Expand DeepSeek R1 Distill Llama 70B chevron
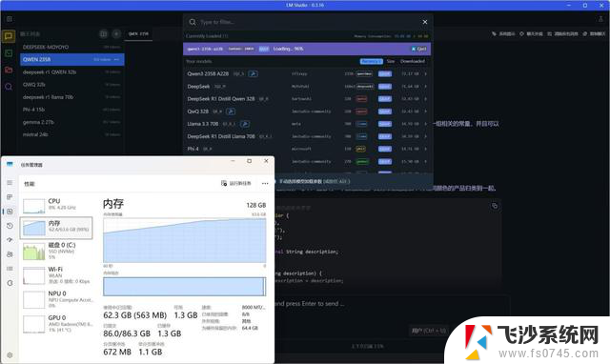The height and width of the screenshot is (364, 610). (x=426, y=136)
